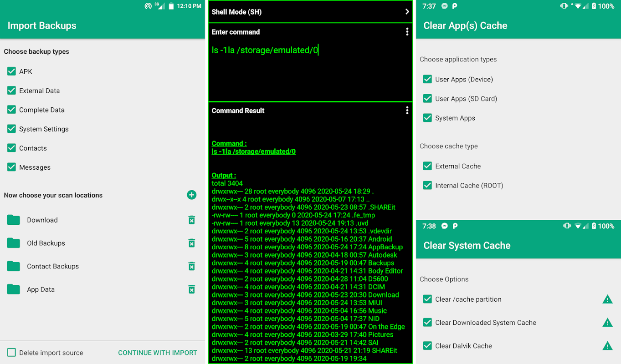Add a new scan location with plus icon

(192, 195)
